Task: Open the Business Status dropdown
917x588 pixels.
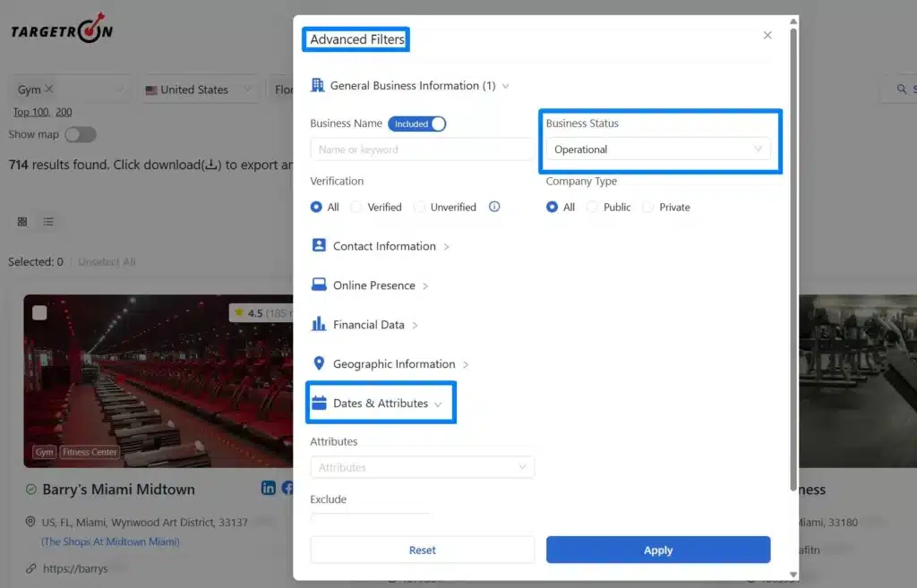Action: coord(657,149)
